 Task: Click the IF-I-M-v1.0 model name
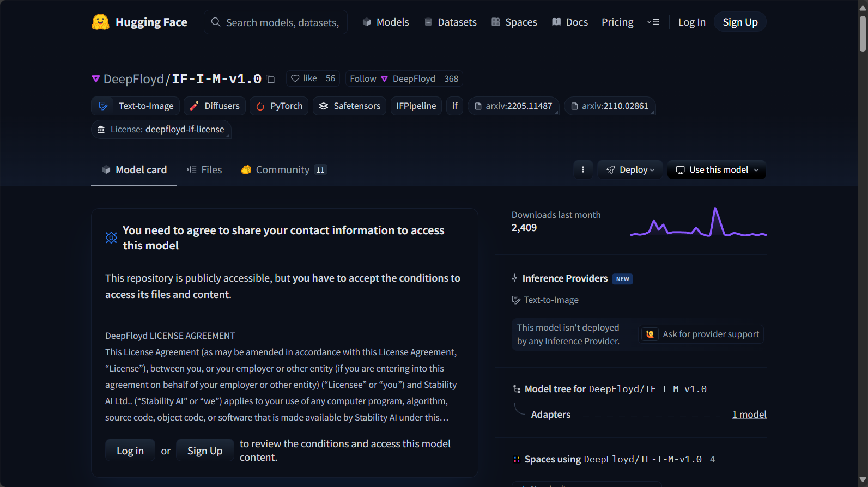[217, 79]
